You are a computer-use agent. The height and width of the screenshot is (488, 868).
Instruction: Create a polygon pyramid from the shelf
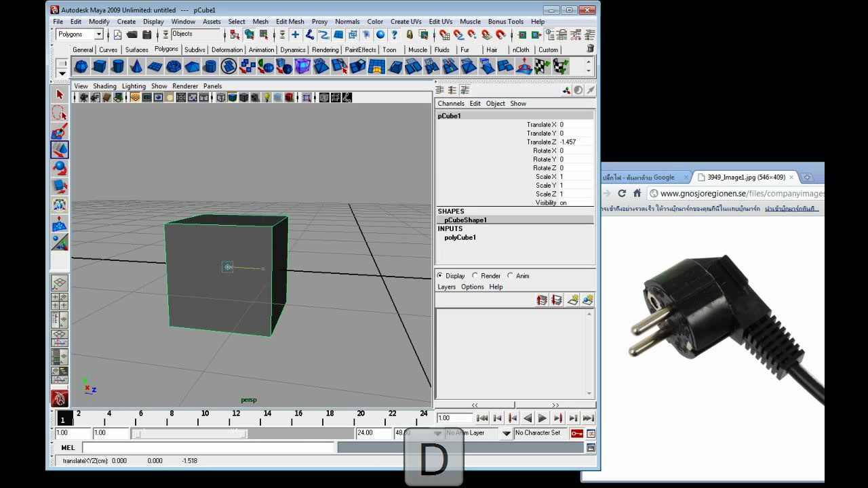[192, 66]
